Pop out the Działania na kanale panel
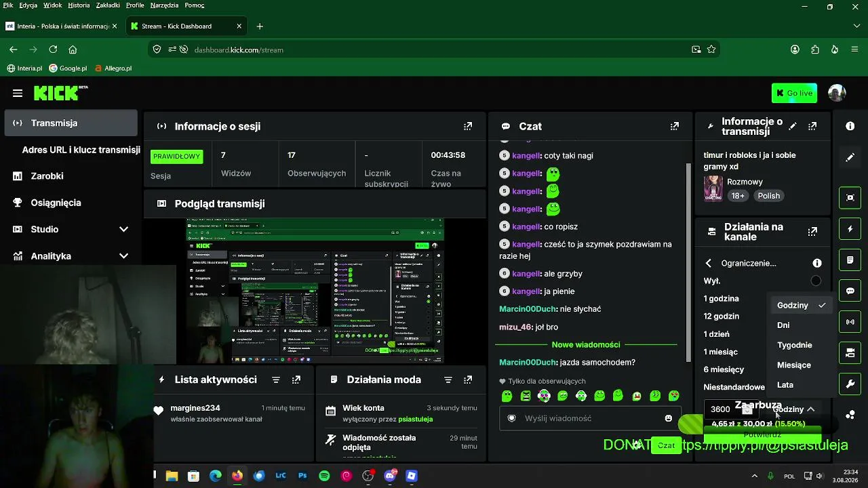 click(x=812, y=232)
